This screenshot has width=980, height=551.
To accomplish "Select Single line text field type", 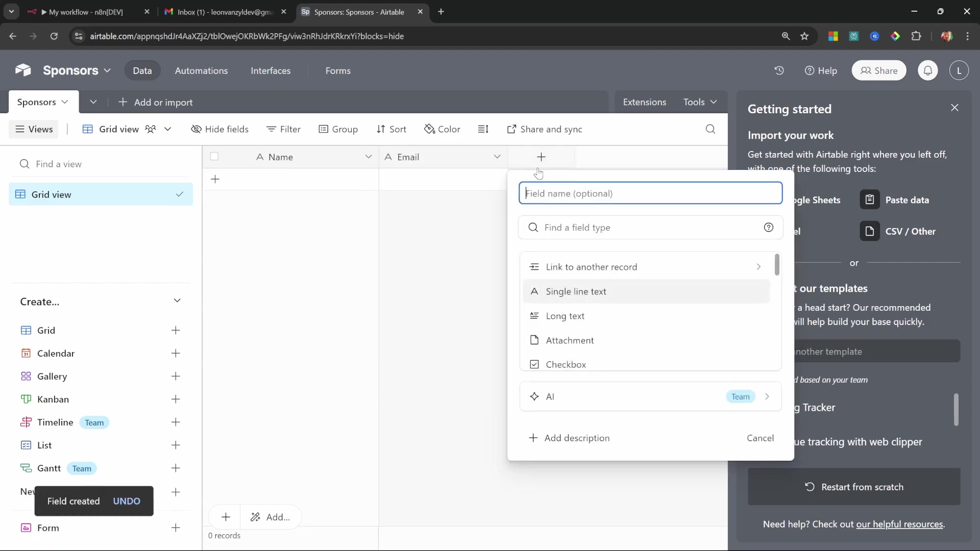I will pos(576,291).
